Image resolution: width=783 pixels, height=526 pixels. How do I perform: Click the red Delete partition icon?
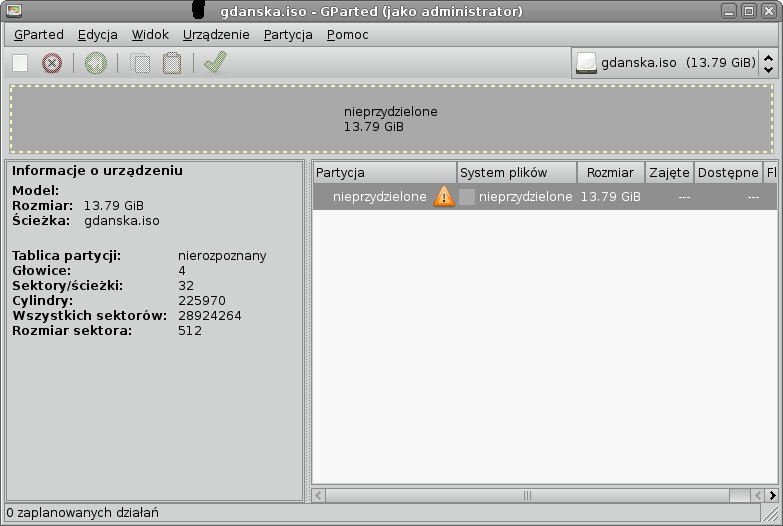point(52,64)
